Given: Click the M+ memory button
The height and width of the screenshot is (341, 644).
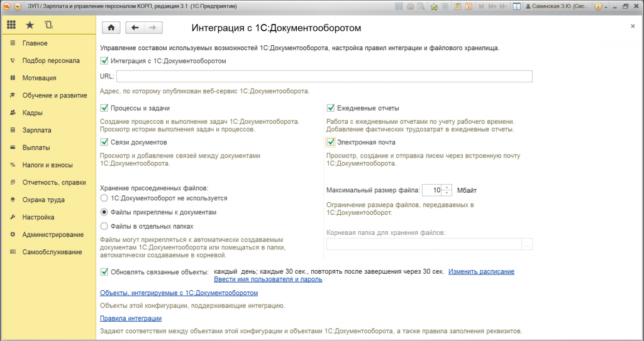Looking at the screenshot, I should [492, 6].
